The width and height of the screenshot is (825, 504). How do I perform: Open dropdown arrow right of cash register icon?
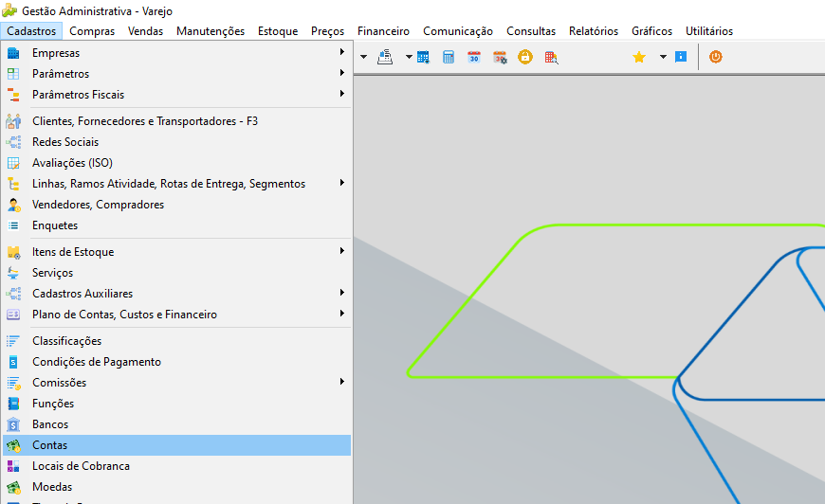(x=409, y=57)
